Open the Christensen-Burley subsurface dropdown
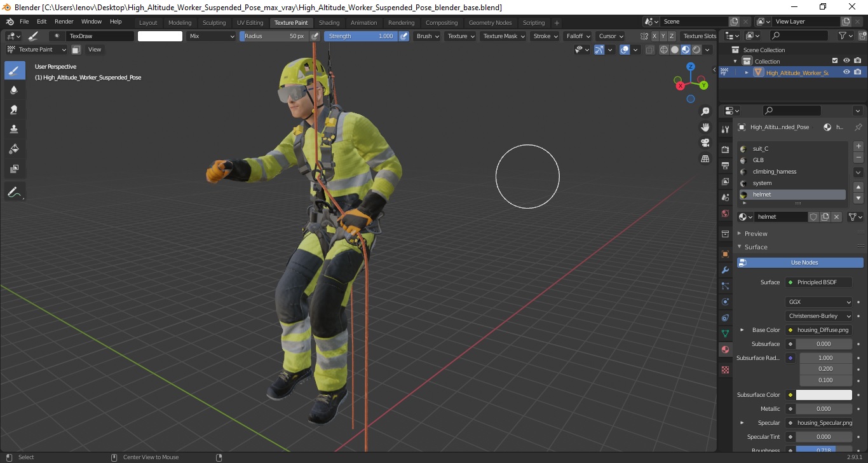This screenshot has width=868, height=463. point(819,316)
